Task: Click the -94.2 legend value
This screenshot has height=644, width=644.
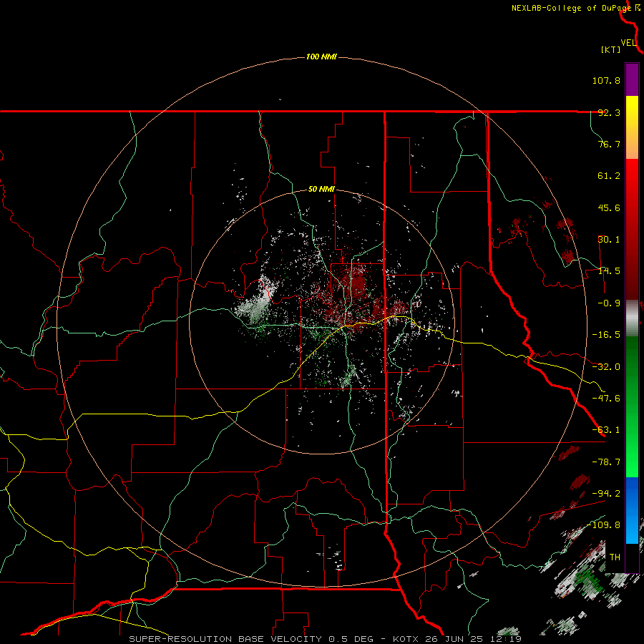Action: pos(606,494)
